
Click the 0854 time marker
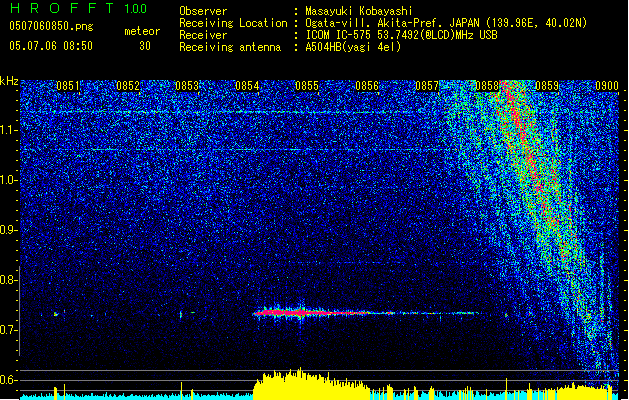247,86
